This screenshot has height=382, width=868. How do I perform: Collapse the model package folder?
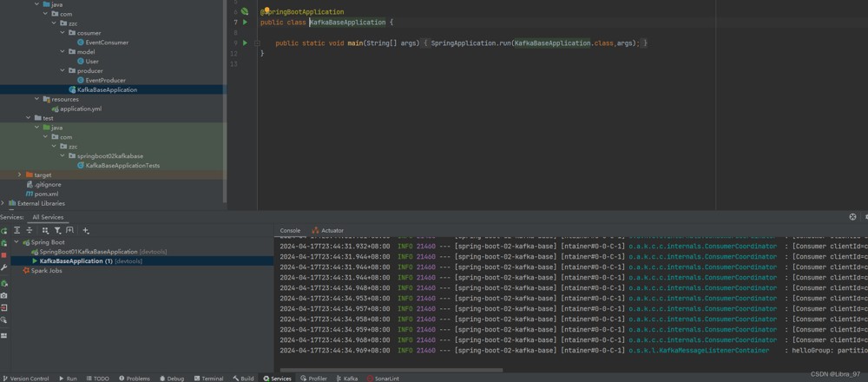[63, 51]
